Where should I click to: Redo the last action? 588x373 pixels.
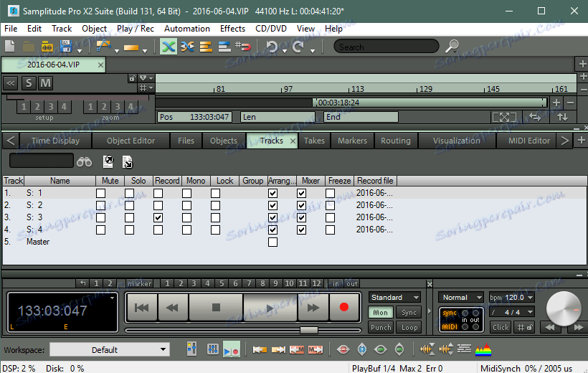[298, 47]
